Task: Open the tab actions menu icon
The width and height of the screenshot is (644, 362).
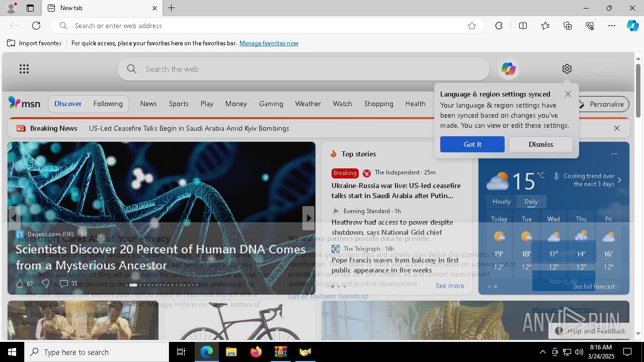Action: click(30, 8)
